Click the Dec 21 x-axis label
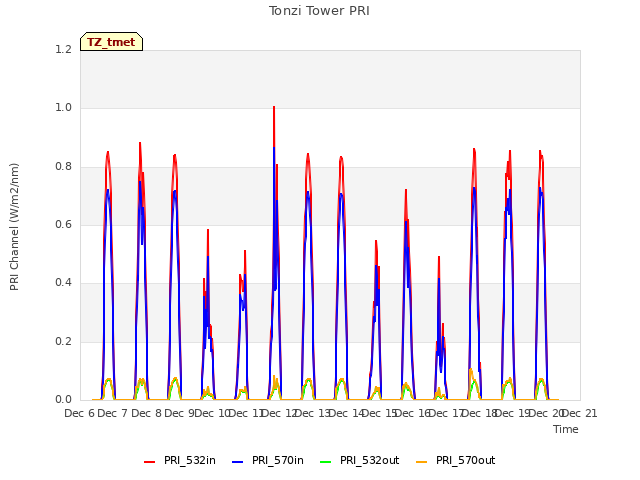This screenshot has width=640, height=480. tap(579, 413)
